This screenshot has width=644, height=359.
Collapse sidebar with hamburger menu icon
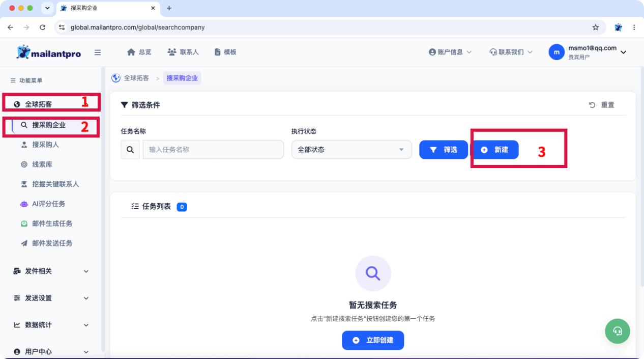point(98,52)
